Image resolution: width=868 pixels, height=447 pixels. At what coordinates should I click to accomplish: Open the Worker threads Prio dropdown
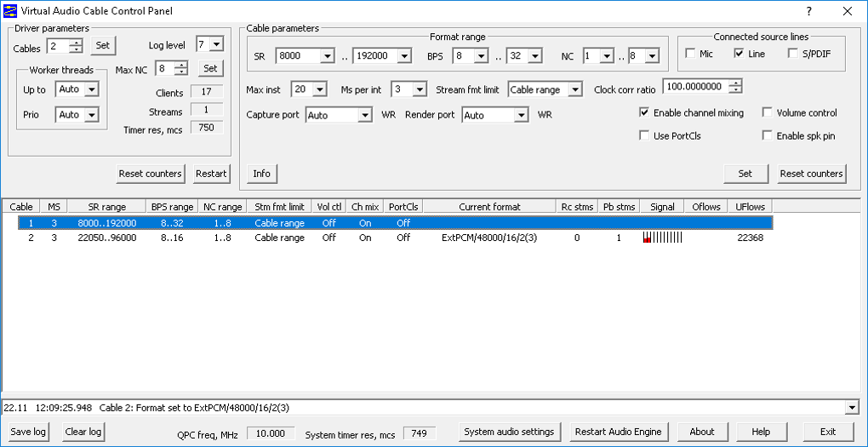(92, 115)
